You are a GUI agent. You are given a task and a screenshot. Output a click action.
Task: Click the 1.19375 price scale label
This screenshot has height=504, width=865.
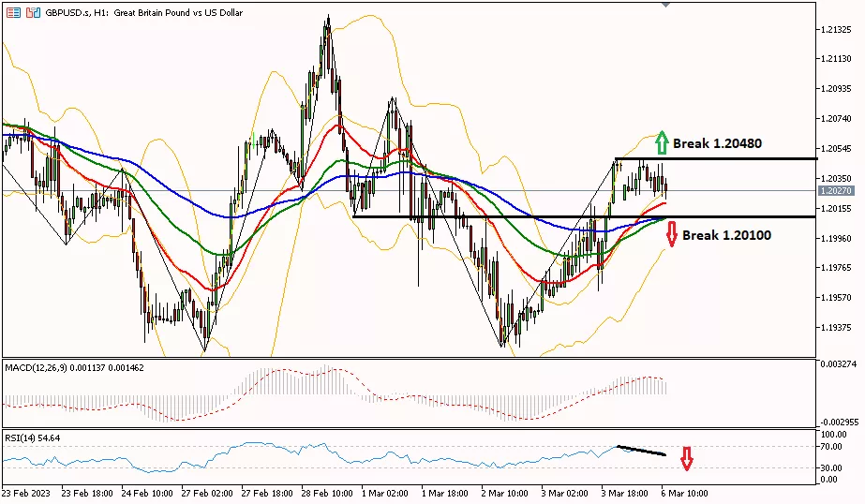[834, 328]
